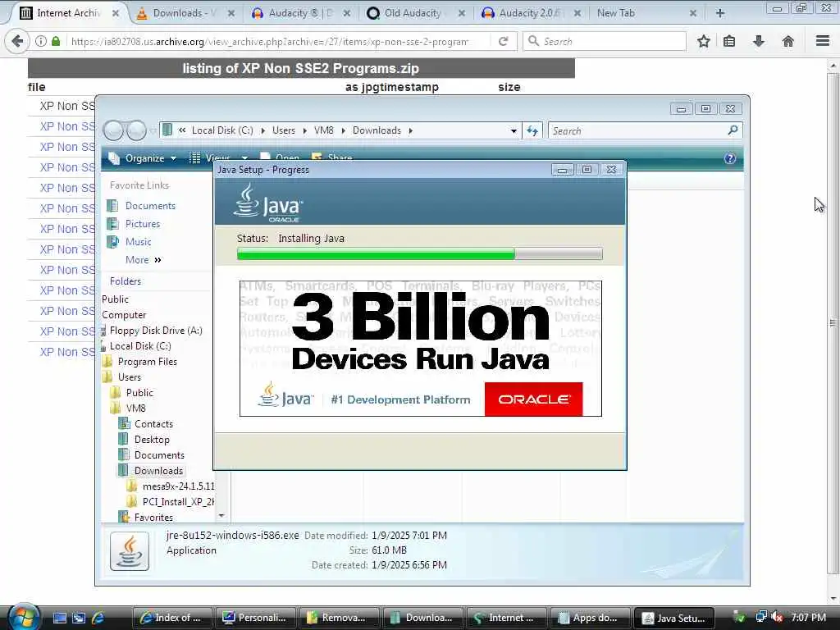Open Firefox bookmarks list icon

(x=729, y=41)
